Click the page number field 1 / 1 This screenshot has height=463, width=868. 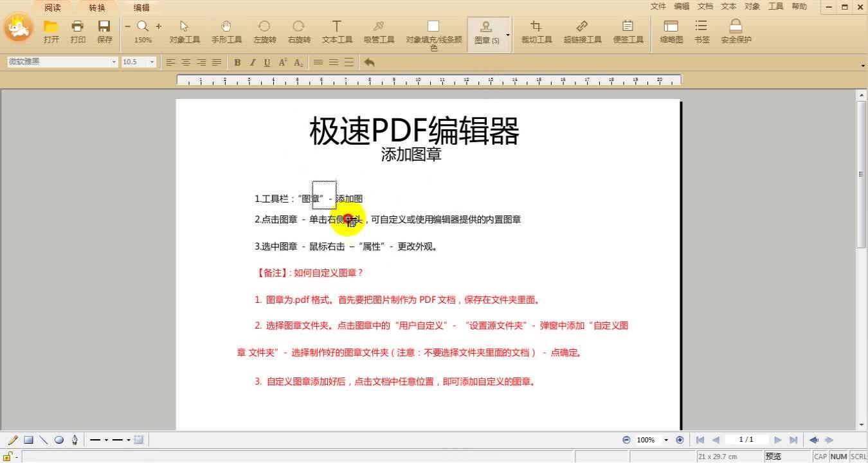[746, 440]
